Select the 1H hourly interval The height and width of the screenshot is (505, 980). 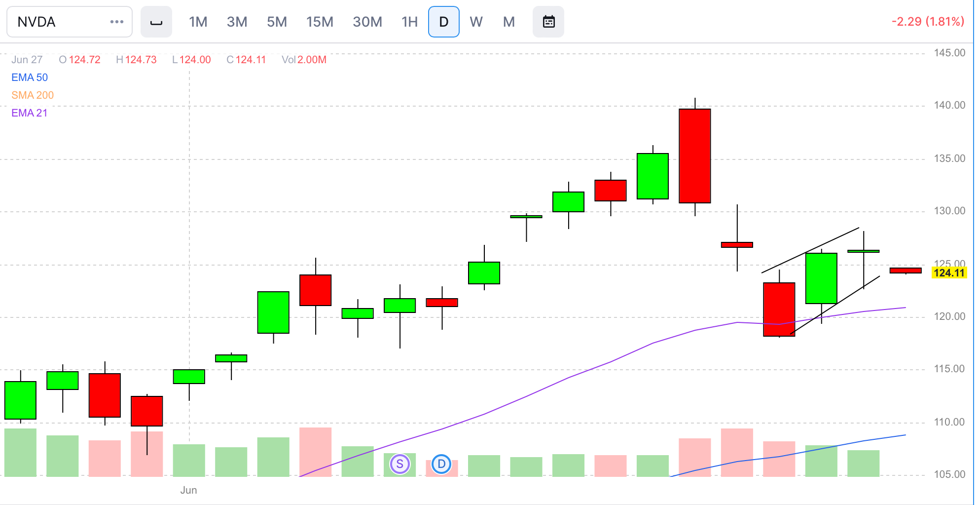point(409,22)
